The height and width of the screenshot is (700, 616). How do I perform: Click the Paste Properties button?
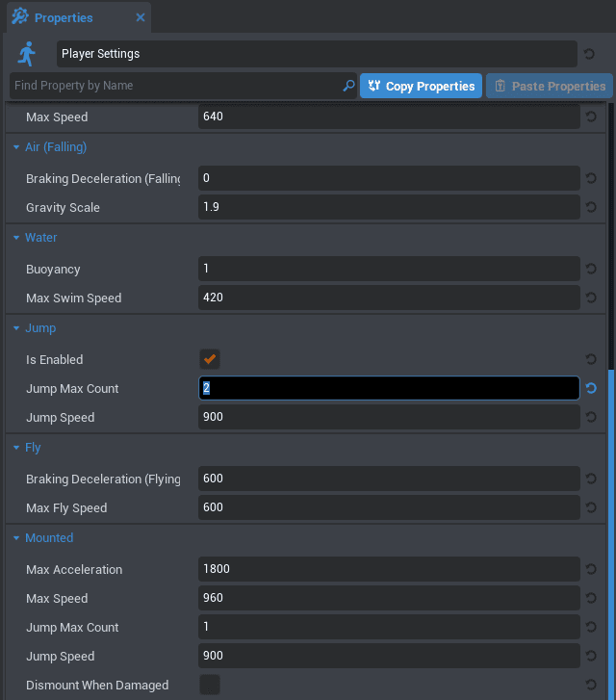tap(549, 86)
